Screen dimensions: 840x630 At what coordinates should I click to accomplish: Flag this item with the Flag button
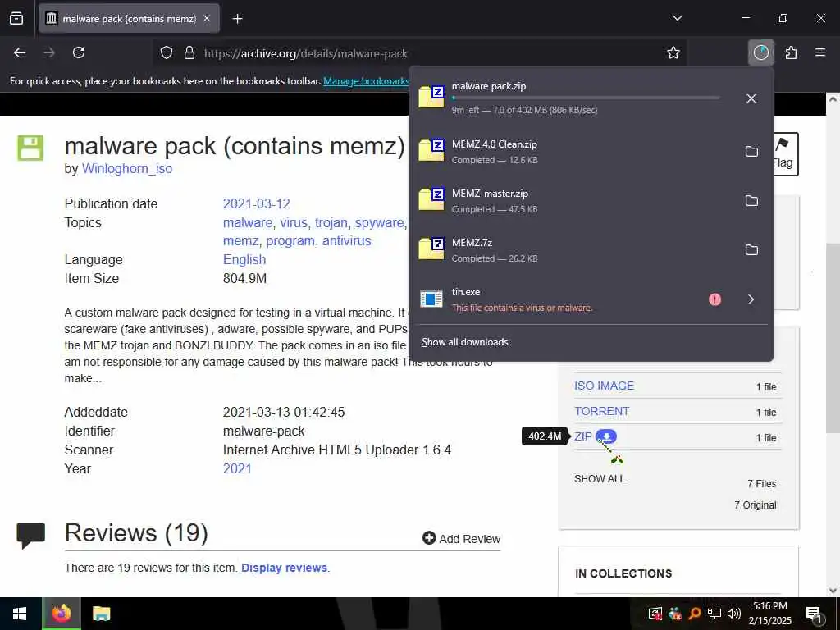[784, 154]
